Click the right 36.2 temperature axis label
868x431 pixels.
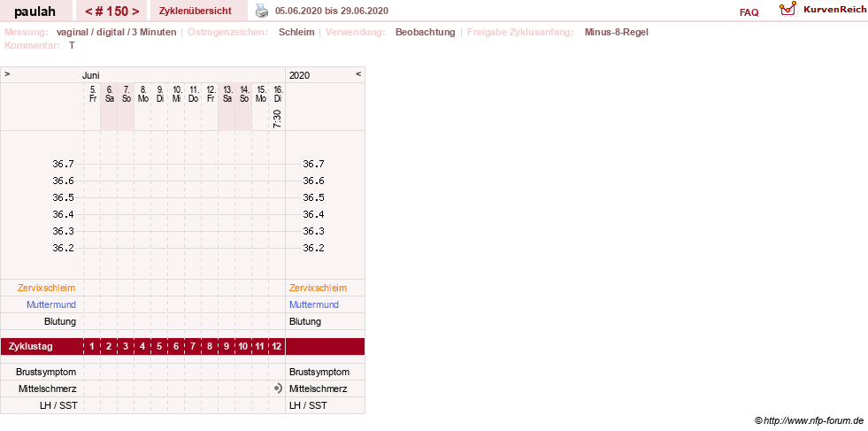click(314, 248)
